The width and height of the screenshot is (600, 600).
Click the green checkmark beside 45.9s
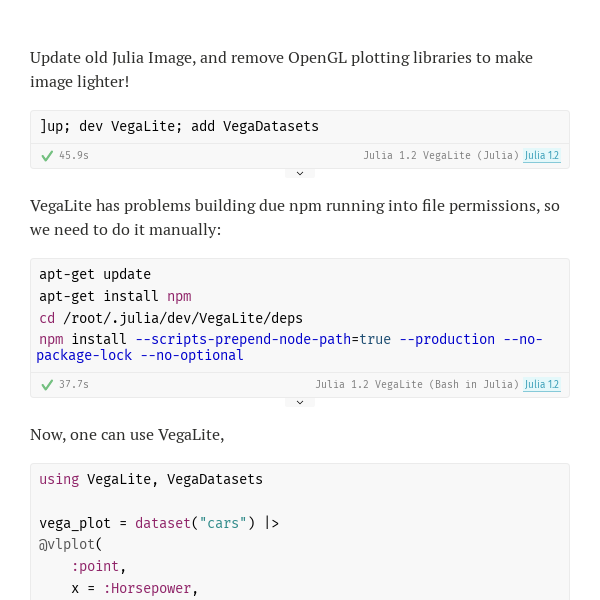point(47,156)
